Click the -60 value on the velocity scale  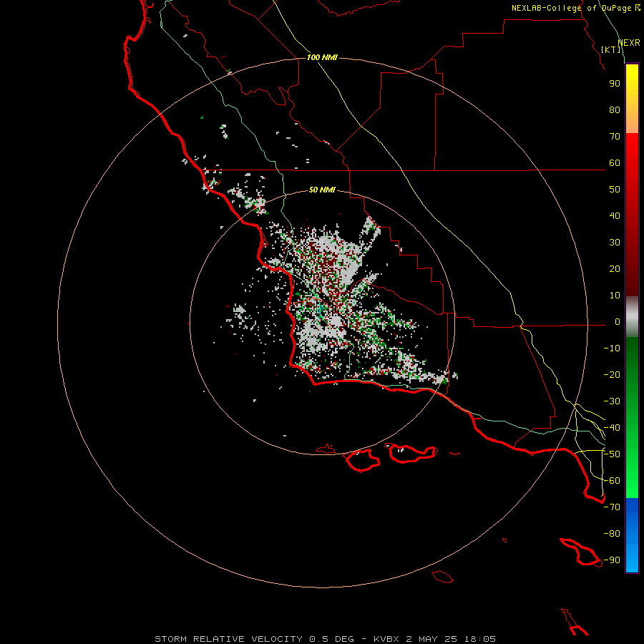(612, 481)
